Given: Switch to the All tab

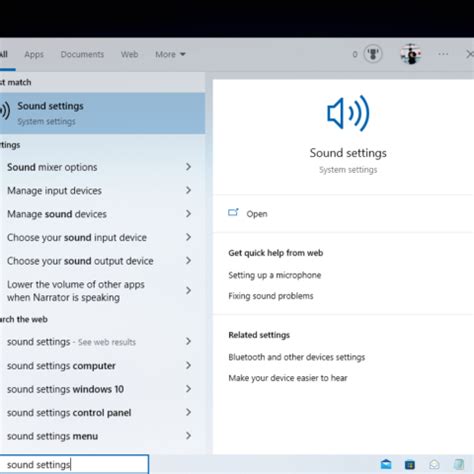Looking at the screenshot, I should [x=4, y=54].
